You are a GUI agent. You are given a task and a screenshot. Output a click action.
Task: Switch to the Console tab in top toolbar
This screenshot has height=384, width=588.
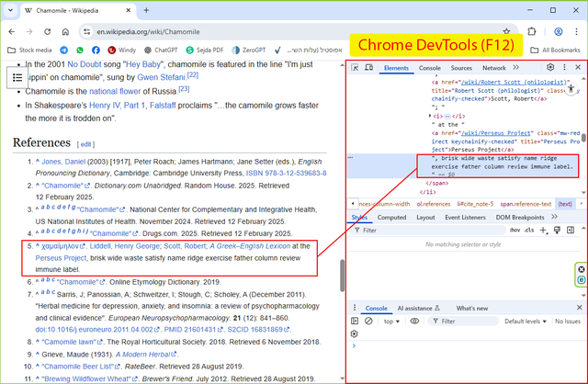[x=430, y=68]
